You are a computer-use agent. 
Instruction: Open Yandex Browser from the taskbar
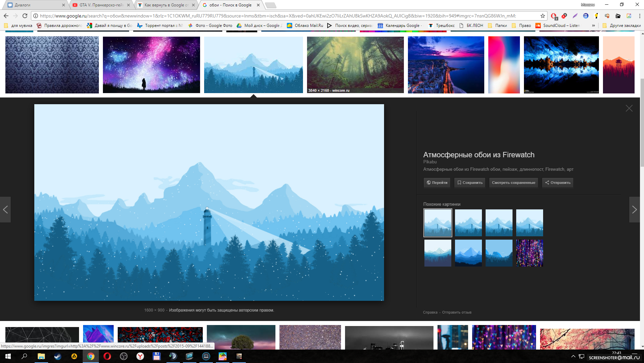tap(140, 356)
